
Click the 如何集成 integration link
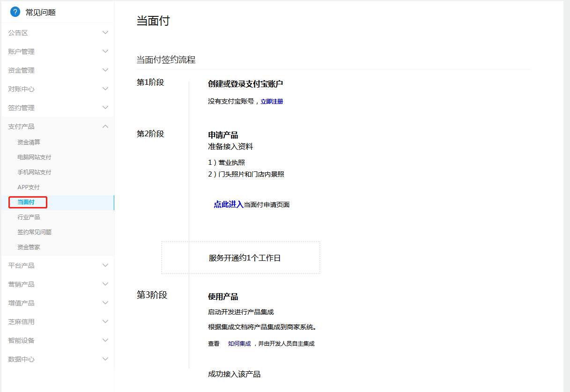point(239,344)
